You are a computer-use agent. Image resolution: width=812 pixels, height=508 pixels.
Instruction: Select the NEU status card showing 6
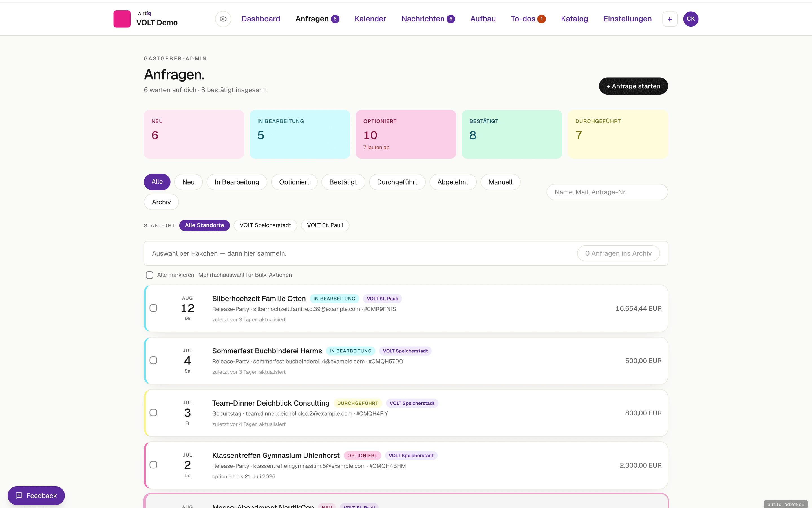(x=194, y=134)
